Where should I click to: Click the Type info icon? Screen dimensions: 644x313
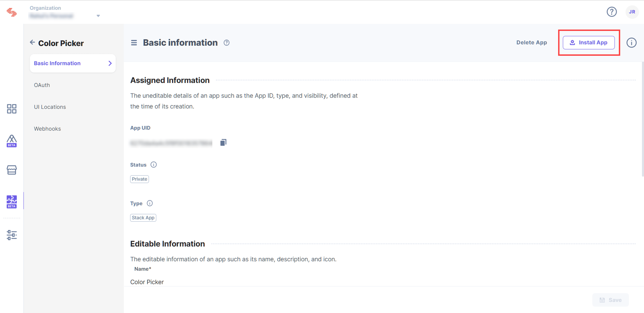(x=149, y=203)
